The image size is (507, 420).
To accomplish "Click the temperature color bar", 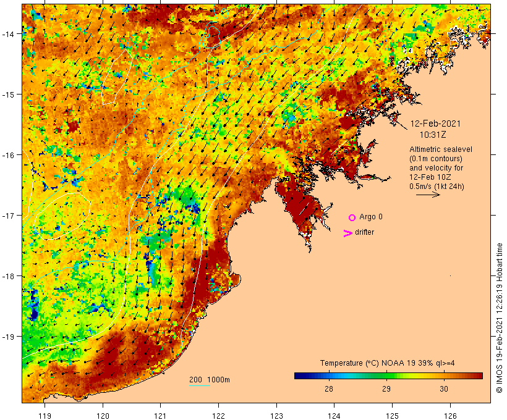I will point(388,376).
